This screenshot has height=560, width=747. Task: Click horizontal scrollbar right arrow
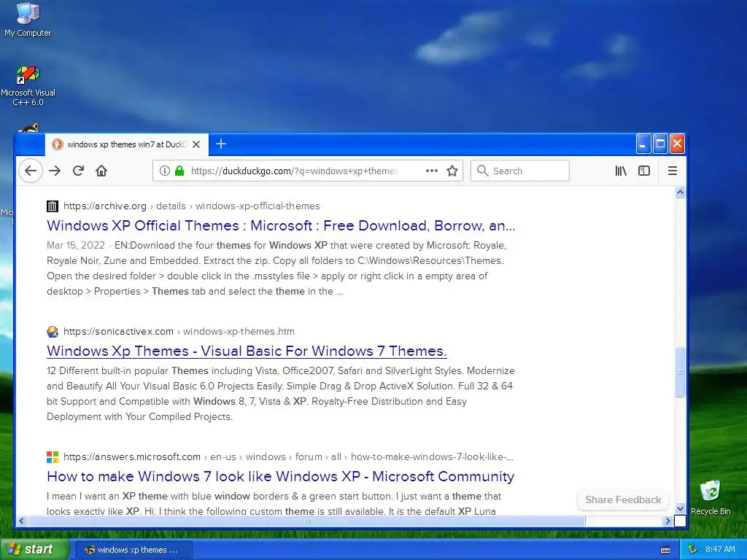point(667,521)
